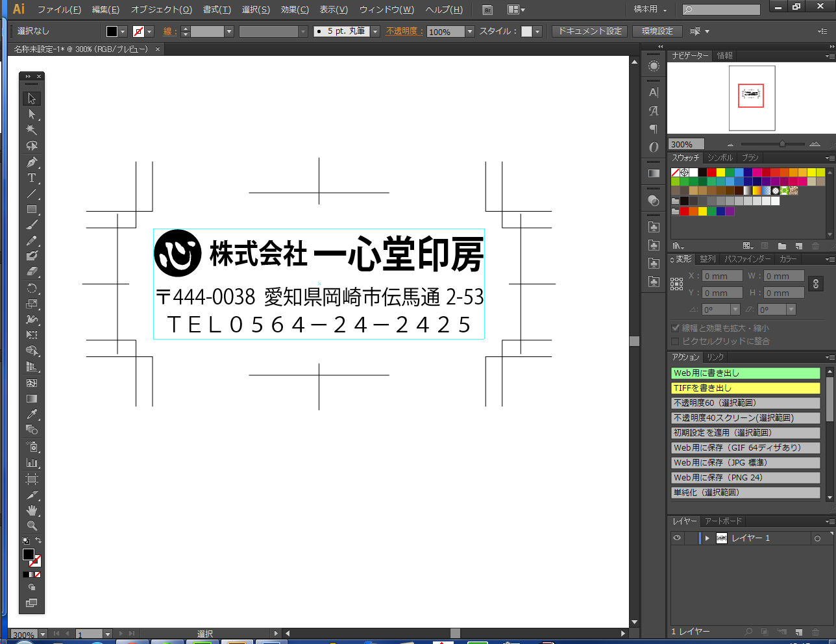Open the 効果(C) menu
Image resolution: width=836 pixels, height=644 pixels.
coord(295,10)
